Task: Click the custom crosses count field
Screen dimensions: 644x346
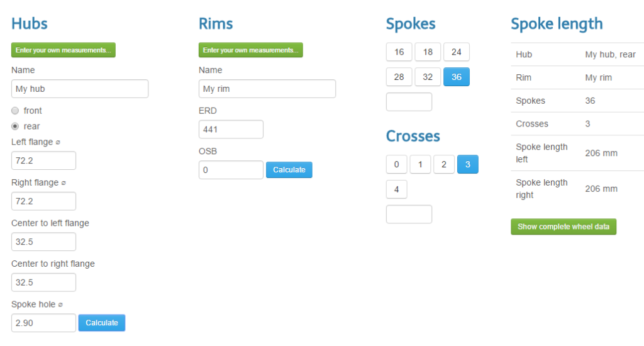Action: (409, 215)
